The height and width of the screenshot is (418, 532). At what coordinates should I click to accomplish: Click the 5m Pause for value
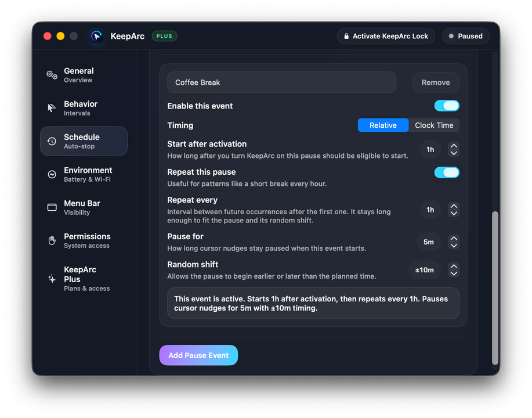[x=429, y=242]
